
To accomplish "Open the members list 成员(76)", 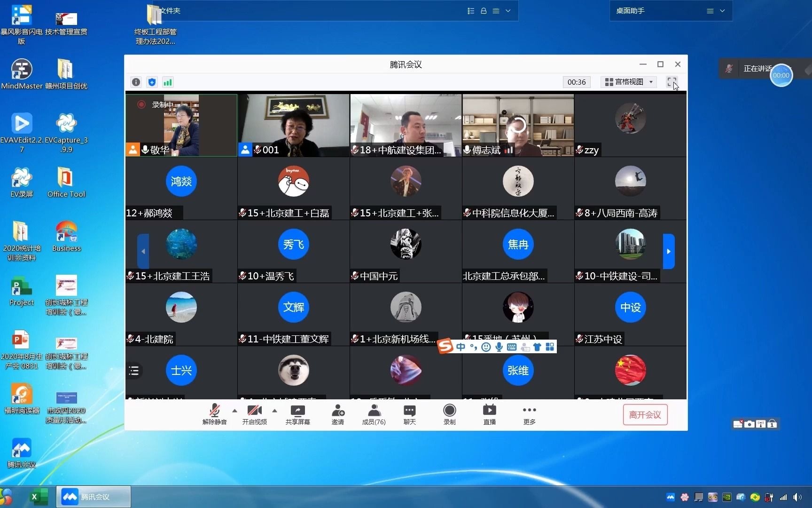I will [x=374, y=414].
